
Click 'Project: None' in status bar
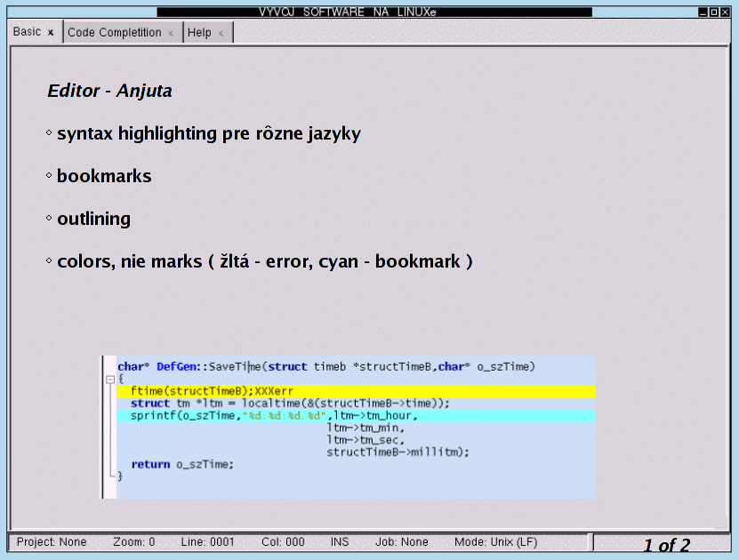pos(52,542)
